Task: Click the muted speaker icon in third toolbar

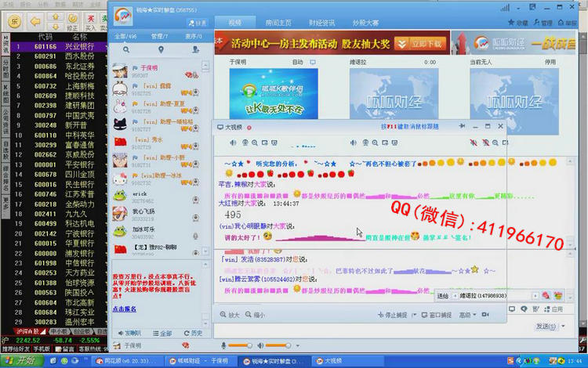Action: click(474, 143)
